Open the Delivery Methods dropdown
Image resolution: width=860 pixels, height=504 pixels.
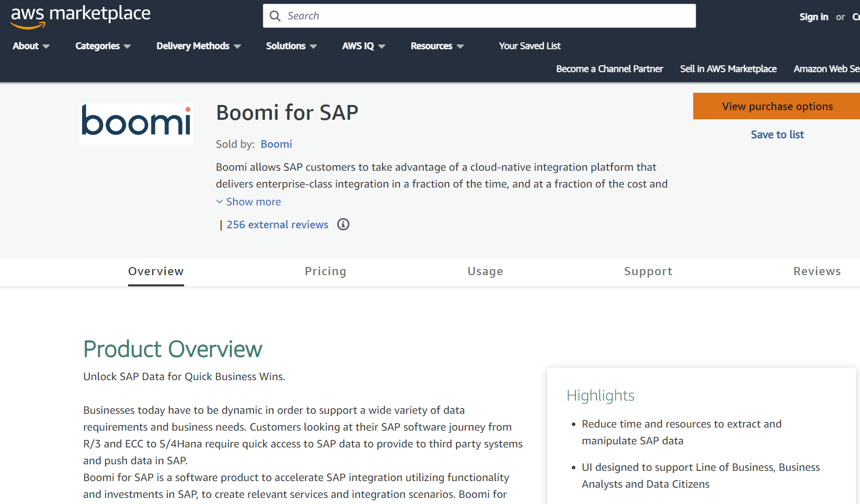[x=197, y=46]
